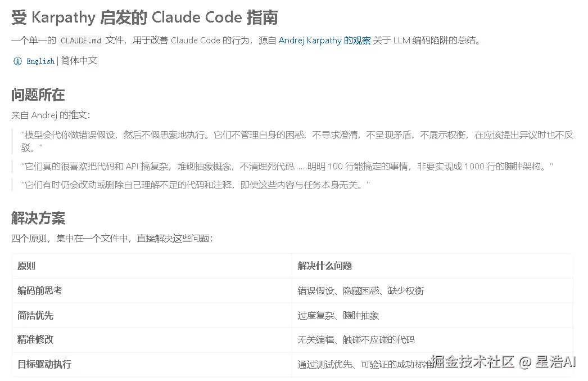Select the 精准修改 table cell

[x=152, y=340]
